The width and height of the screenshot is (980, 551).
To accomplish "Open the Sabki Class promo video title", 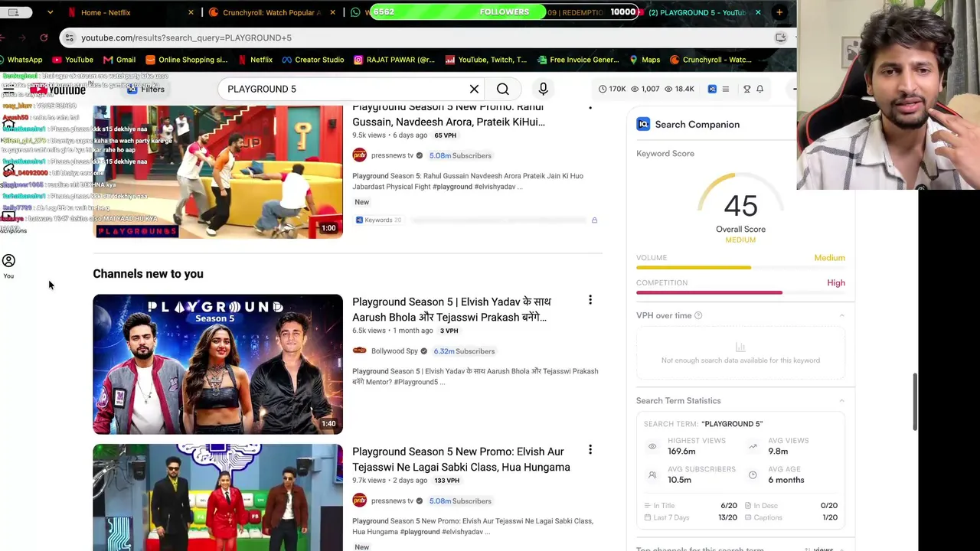I will tap(461, 459).
